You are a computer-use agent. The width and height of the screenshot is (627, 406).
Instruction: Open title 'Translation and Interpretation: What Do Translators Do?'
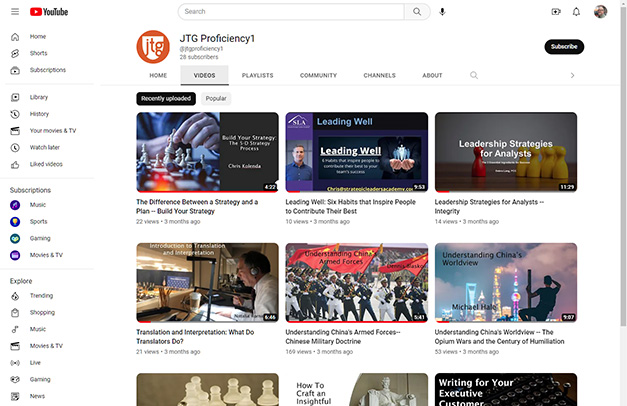pos(195,337)
